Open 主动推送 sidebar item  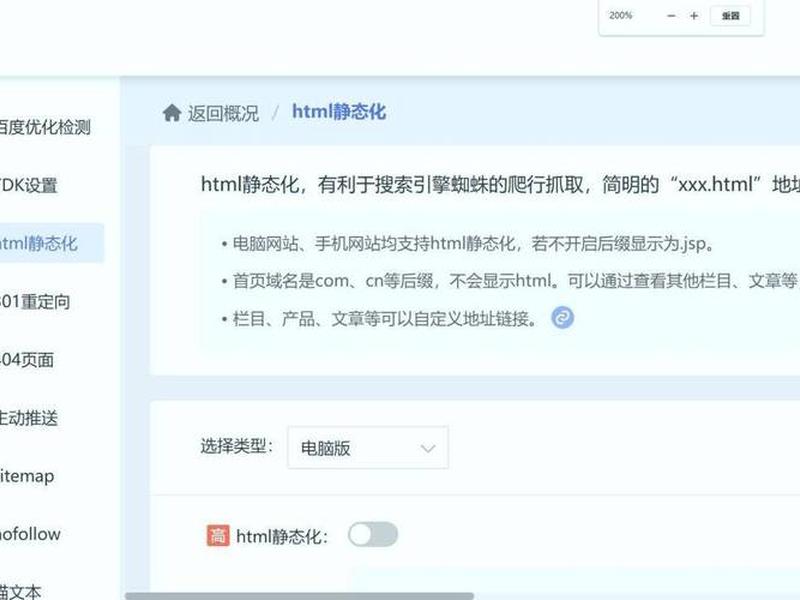29,418
